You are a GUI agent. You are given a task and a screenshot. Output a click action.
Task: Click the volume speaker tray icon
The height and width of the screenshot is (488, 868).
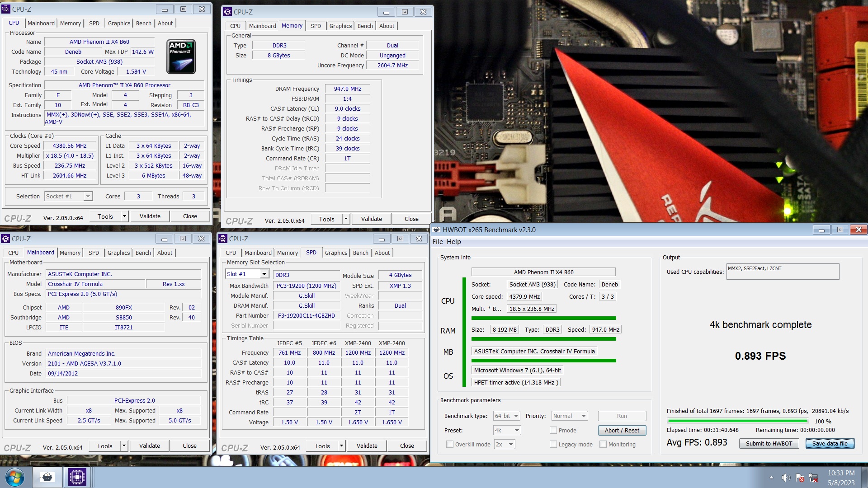(x=786, y=478)
